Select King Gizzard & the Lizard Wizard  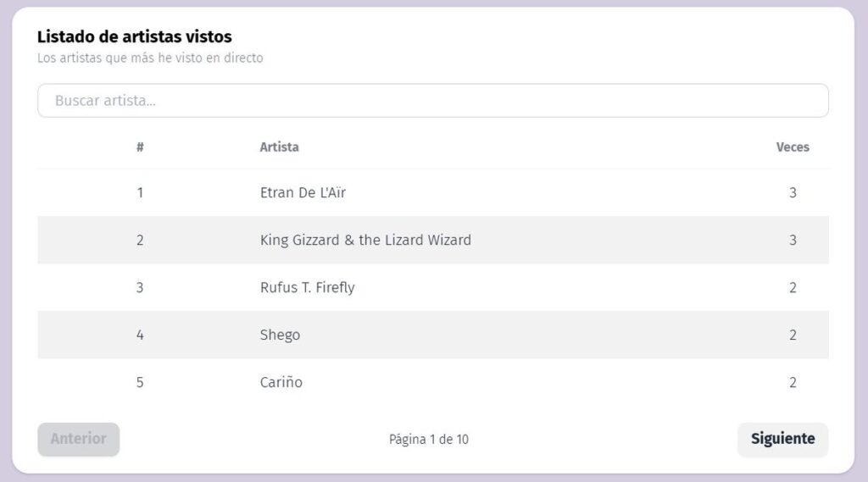pos(365,241)
